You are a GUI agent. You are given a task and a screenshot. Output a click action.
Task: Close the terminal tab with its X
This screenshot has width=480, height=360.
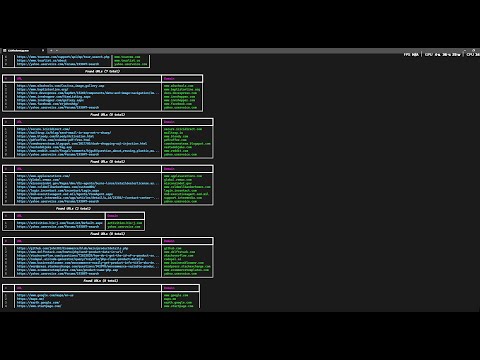[43, 50]
